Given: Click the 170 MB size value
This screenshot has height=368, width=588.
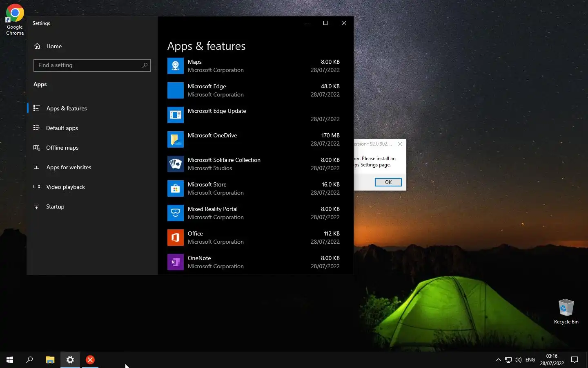Looking at the screenshot, I should (x=330, y=135).
